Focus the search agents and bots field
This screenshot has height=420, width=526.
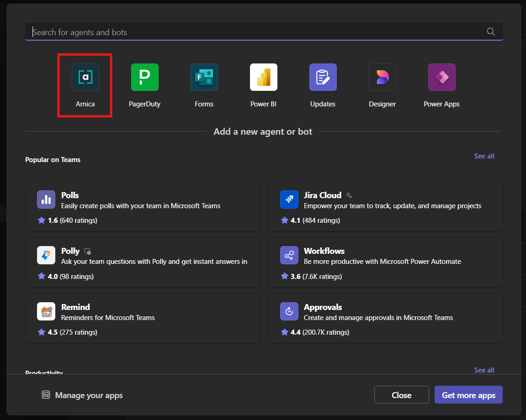tap(256, 32)
